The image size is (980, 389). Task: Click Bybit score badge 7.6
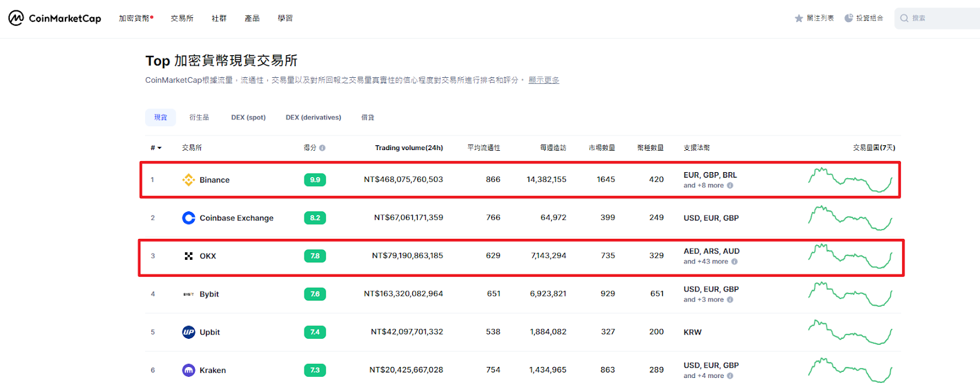pos(315,294)
